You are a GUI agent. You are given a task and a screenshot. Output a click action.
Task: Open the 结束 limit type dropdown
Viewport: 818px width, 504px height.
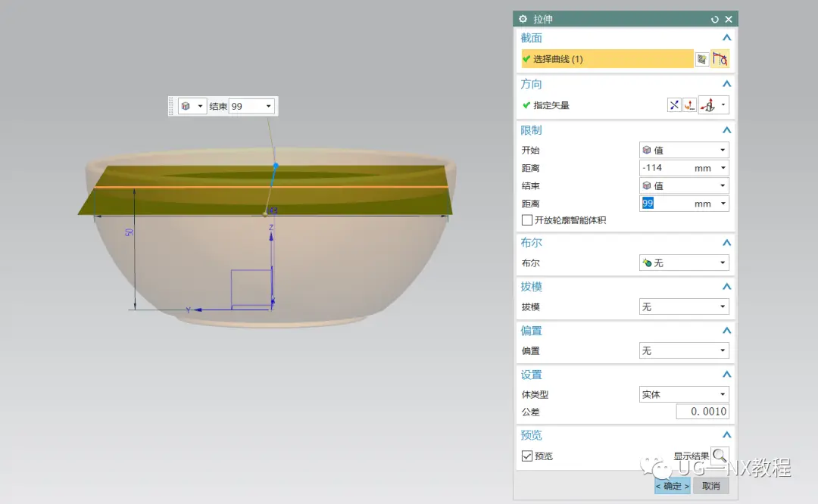click(684, 185)
